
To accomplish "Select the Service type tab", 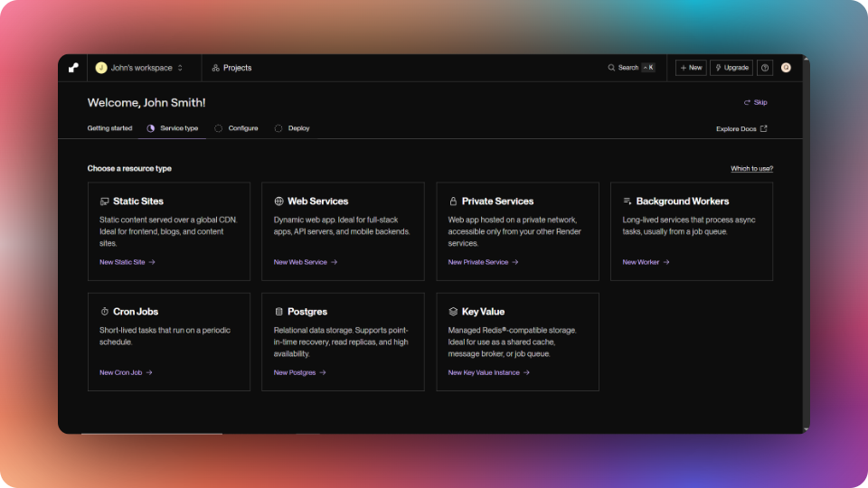I will [172, 128].
